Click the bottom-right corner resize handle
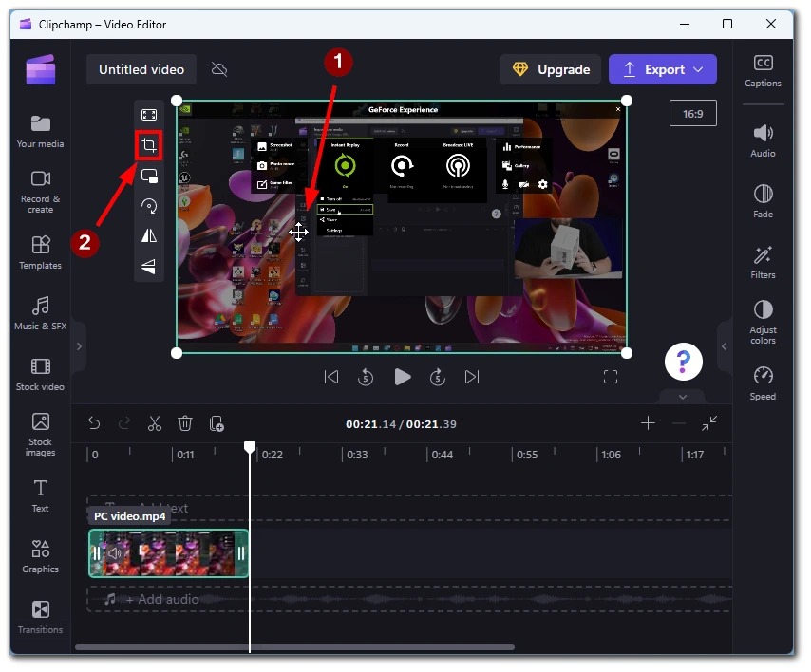The width and height of the screenshot is (811, 672). pyautogui.click(x=627, y=353)
